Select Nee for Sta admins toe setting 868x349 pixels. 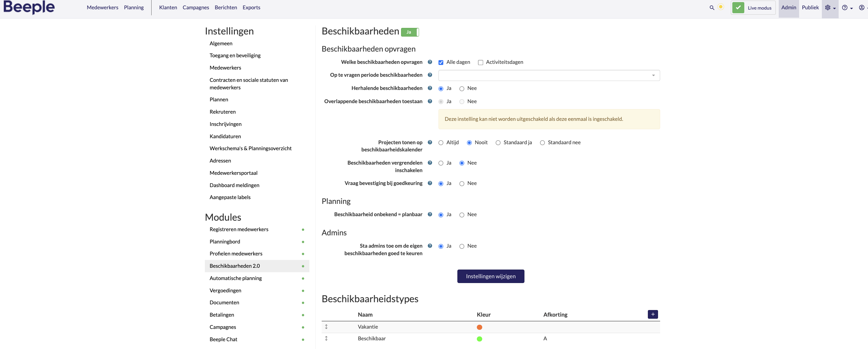point(462,246)
